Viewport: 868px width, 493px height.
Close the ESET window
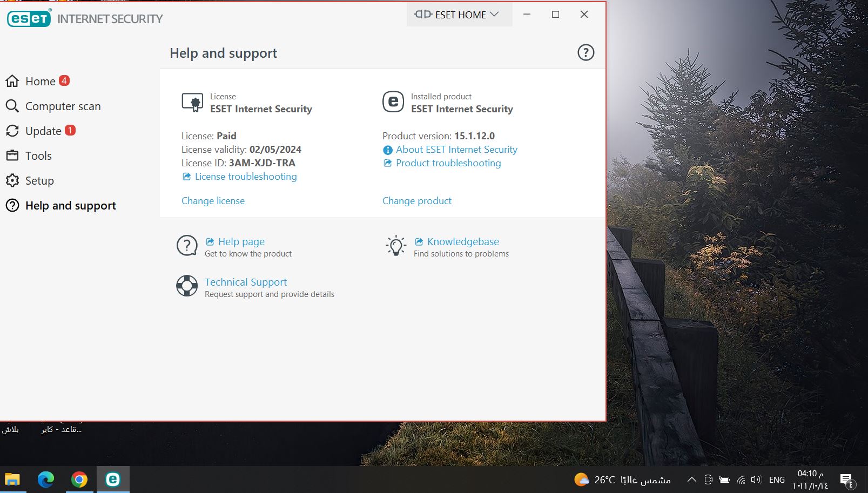click(x=584, y=15)
